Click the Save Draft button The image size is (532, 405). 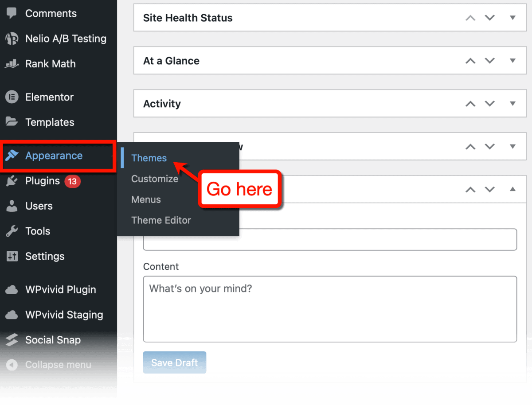[x=174, y=362]
